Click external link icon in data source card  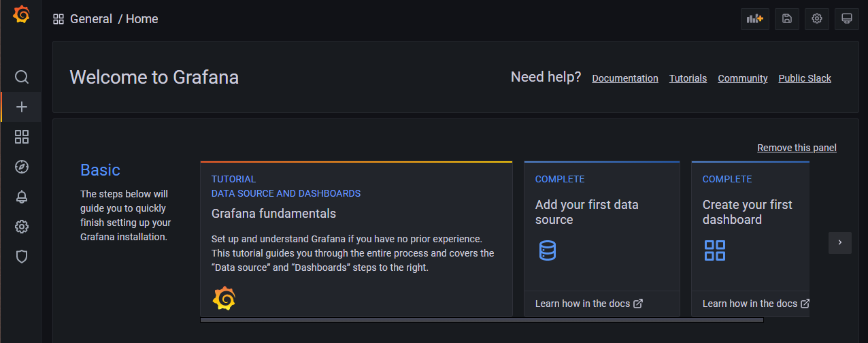638,304
